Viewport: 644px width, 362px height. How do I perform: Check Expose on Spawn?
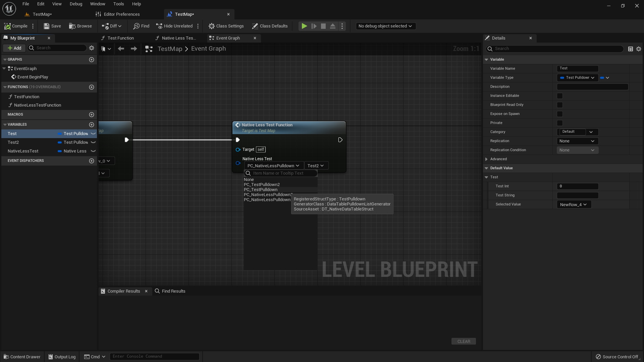coord(560,114)
